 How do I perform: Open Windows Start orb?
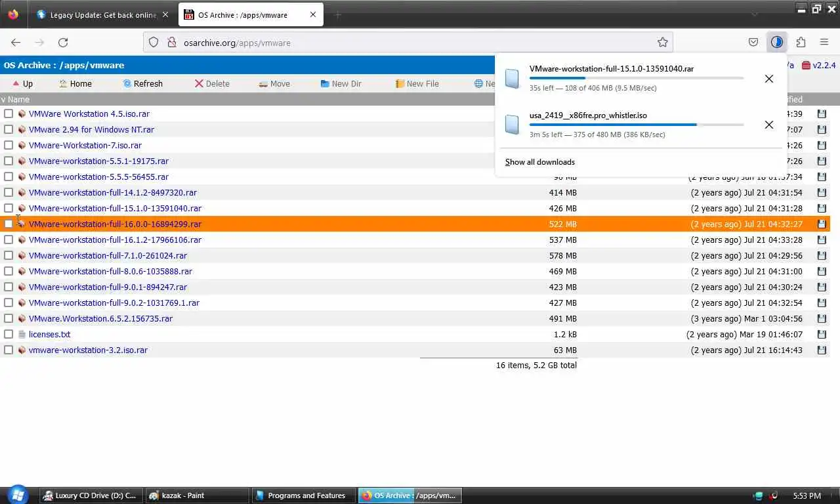pos(17,495)
